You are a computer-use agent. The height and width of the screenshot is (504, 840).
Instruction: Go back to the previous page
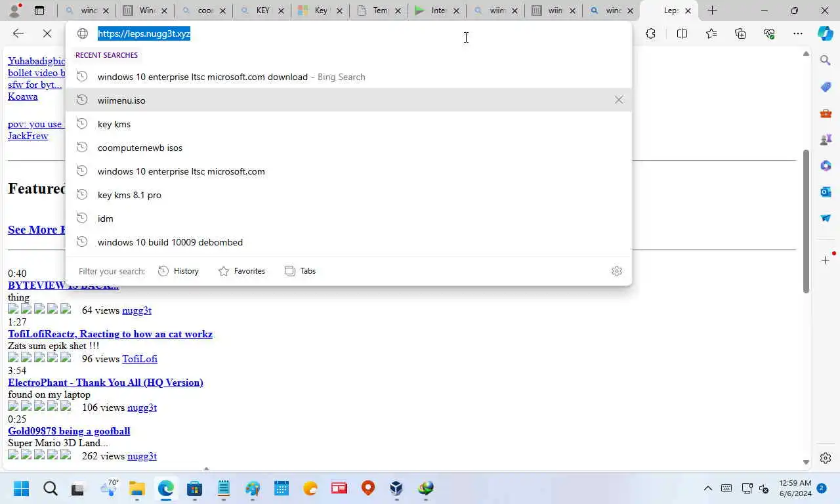coord(18,33)
